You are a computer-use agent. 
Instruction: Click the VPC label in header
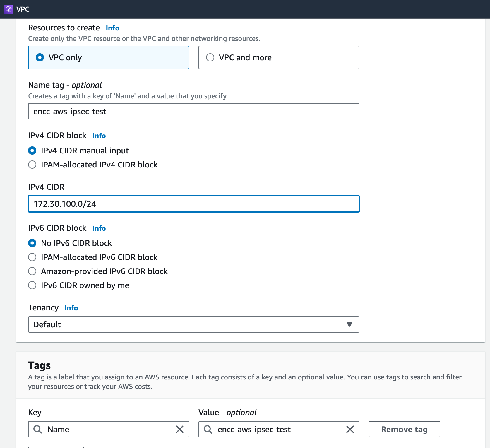(23, 9)
